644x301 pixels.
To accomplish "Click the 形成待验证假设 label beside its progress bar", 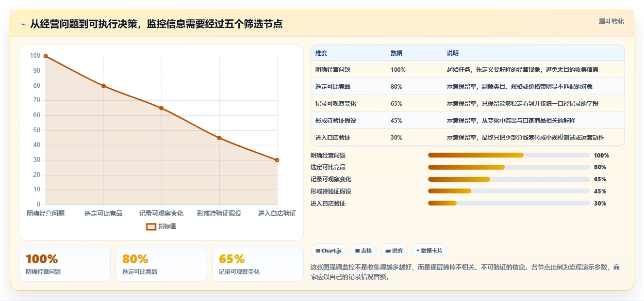I will (331, 191).
